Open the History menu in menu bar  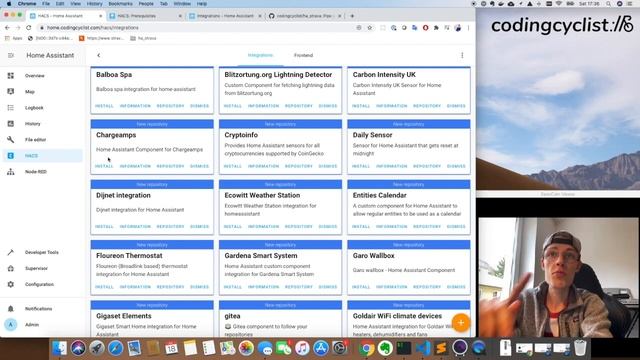(x=94, y=4)
